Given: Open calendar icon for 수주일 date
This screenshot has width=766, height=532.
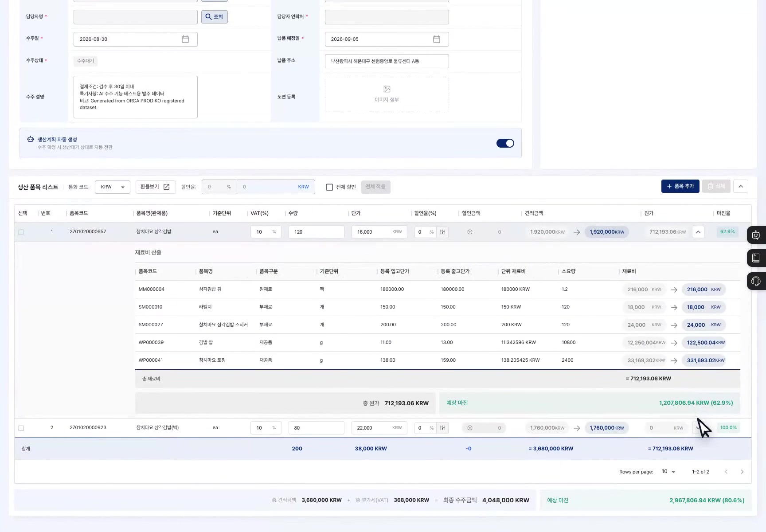Looking at the screenshot, I should pos(185,39).
